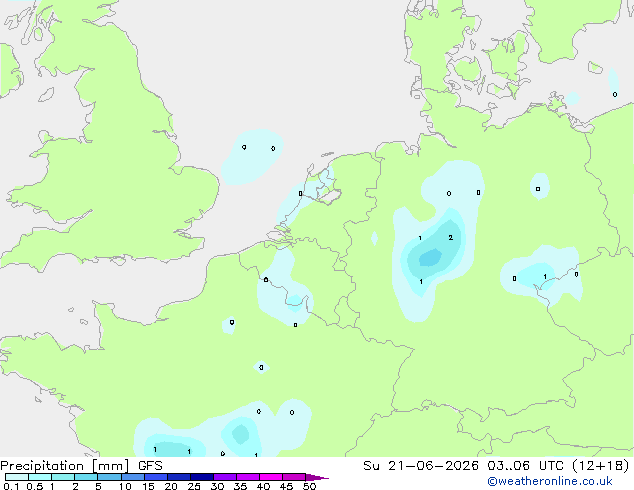Image resolution: width=634 pixels, height=490 pixels.
Task: Click the 'GFS' model label
Action: pos(150,466)
